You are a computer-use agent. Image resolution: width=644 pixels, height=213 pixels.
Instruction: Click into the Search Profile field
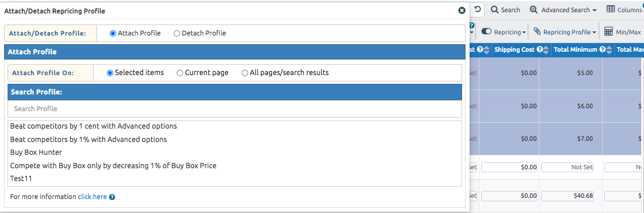click(x=234, y=109)
